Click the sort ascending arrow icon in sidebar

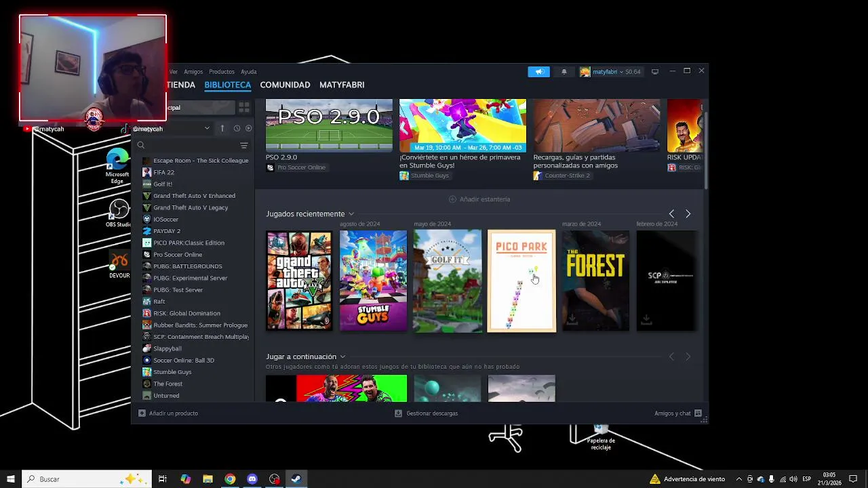[222, 128]
